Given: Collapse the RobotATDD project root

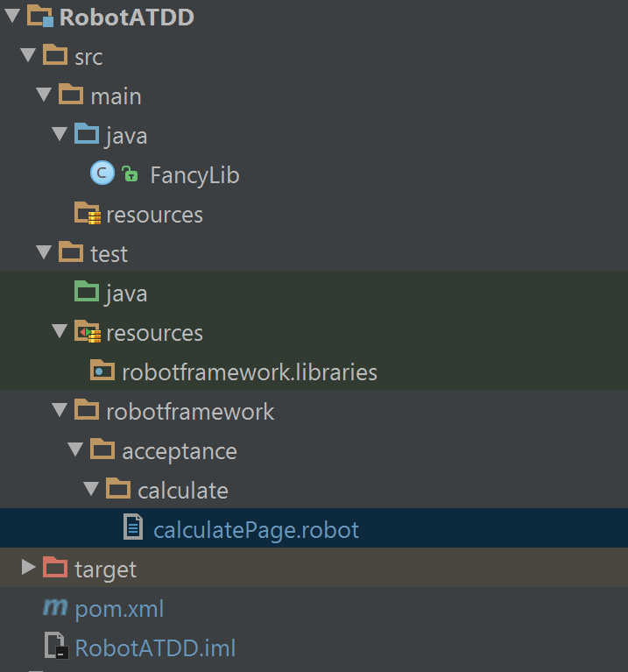Looking at the screenshot, I should coord(12,17).
